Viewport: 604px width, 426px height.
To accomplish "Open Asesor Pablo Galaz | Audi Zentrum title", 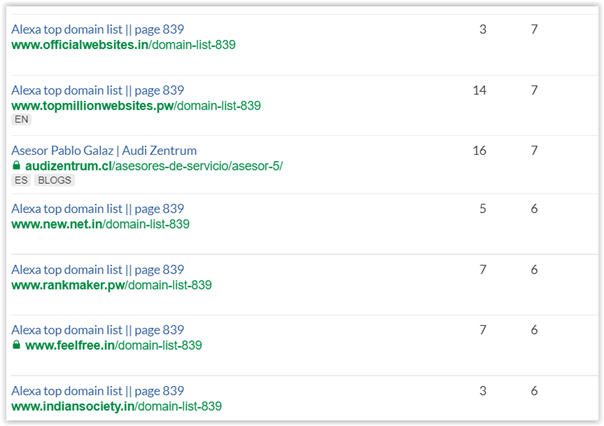I will click(104, 150).
